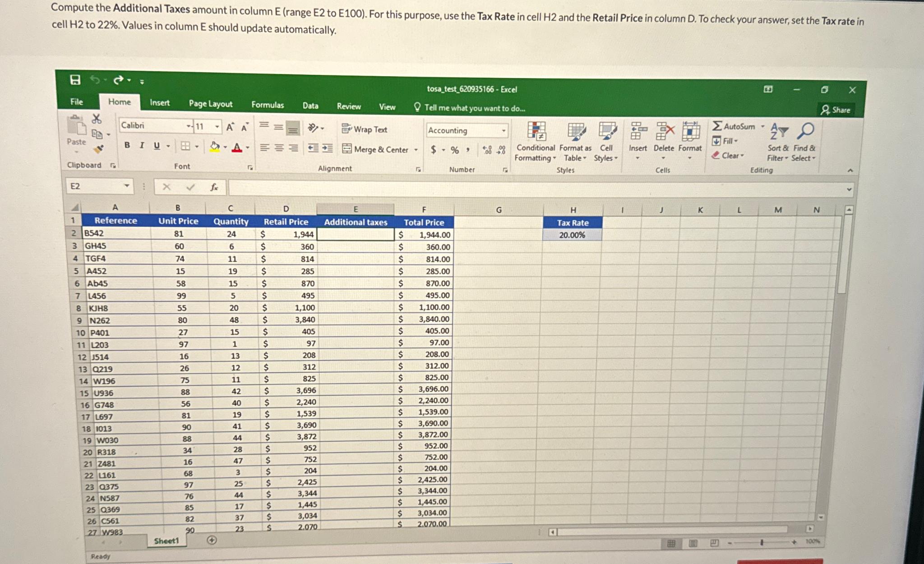Click the Share button
Screen dimensions: 924x564
838,110
